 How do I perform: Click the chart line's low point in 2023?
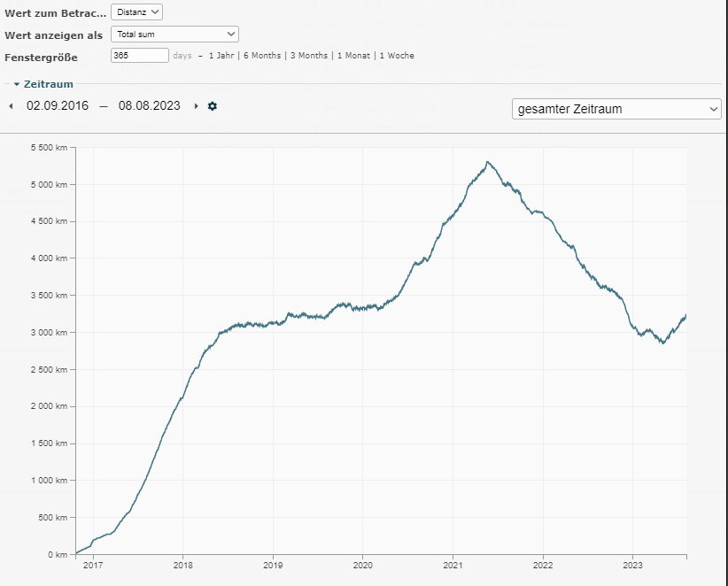(x=662, y=343)
